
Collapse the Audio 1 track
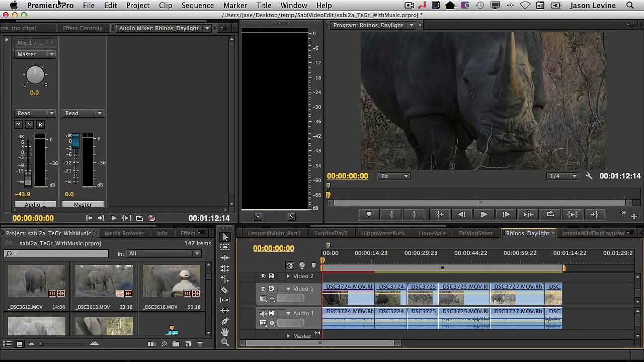coord(288,313)
